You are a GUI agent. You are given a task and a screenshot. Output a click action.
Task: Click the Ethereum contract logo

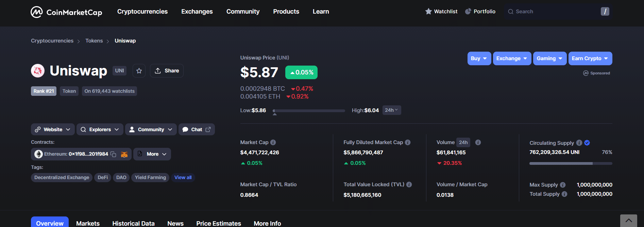pyautogui.click(x=39, y=154)
